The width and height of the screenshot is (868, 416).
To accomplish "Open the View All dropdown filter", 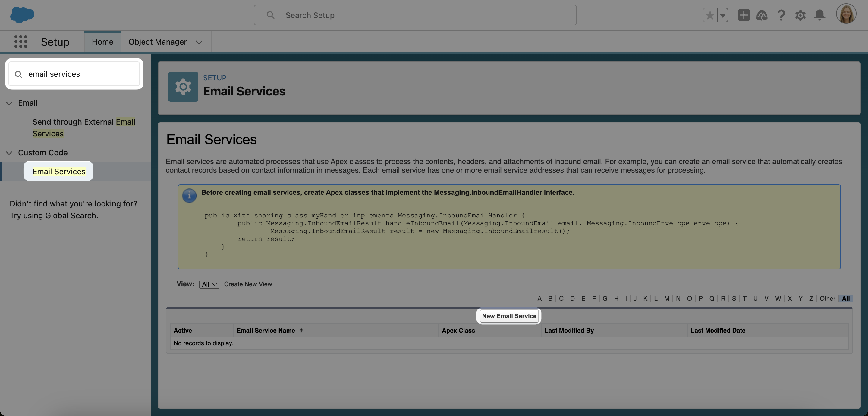I will coord(209,284).
